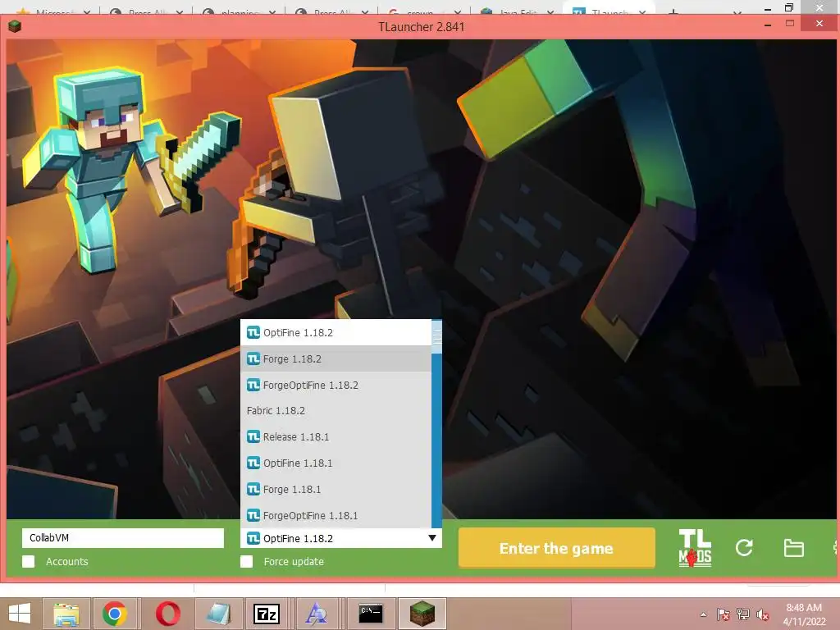Screen dimensions: 840x630
Task: Click the muted volume tray icon
Action: pos(762,614)
